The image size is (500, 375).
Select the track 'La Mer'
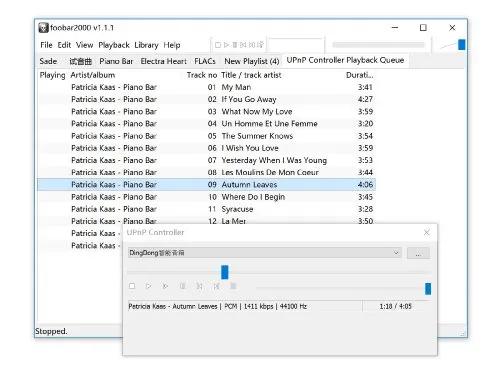207,220
